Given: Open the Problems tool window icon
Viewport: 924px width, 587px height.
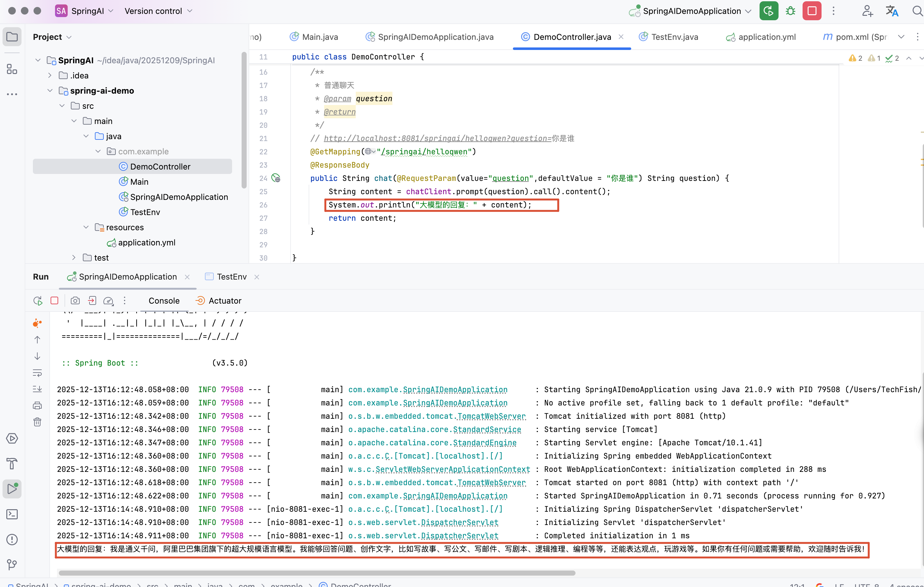Looking at the screenshot, I should click(12, 540).
